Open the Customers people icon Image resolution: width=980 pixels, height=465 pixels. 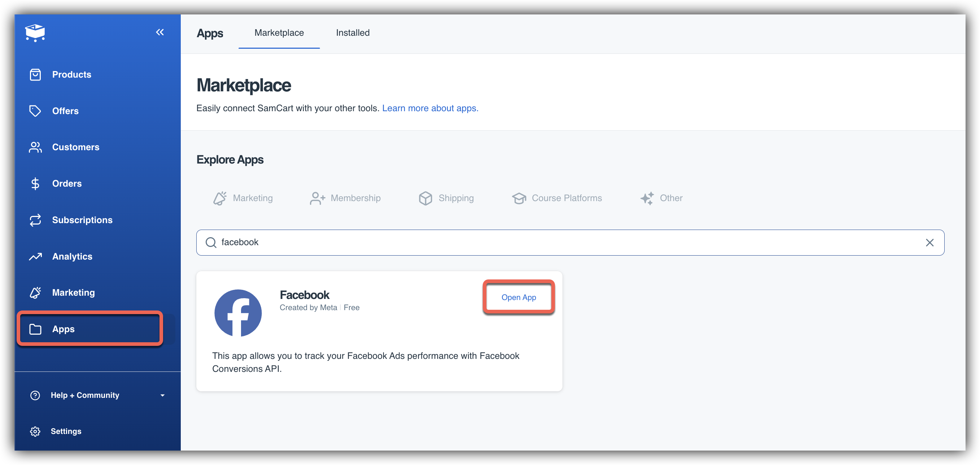[x=35, y=147]
